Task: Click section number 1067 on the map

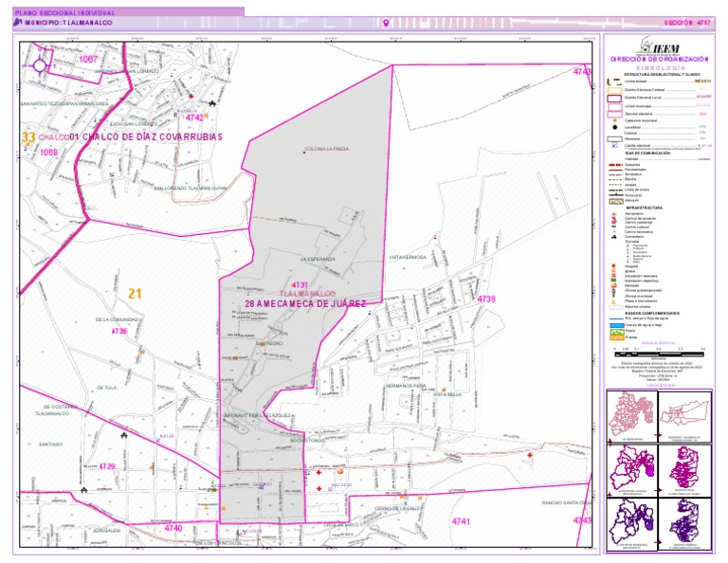Action: (x=88, y=59)
